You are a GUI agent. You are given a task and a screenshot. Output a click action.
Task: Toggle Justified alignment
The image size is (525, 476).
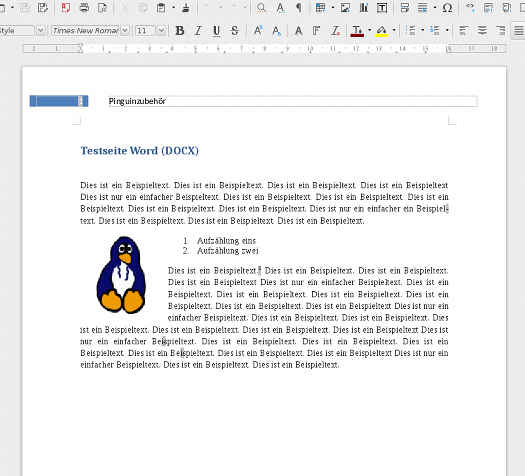pos(518,31)
